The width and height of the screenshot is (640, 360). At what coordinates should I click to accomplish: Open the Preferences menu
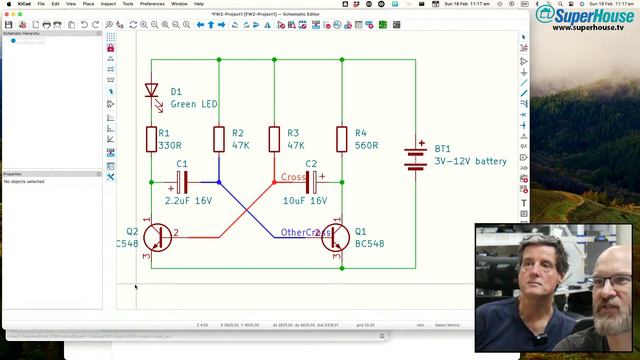152,4
